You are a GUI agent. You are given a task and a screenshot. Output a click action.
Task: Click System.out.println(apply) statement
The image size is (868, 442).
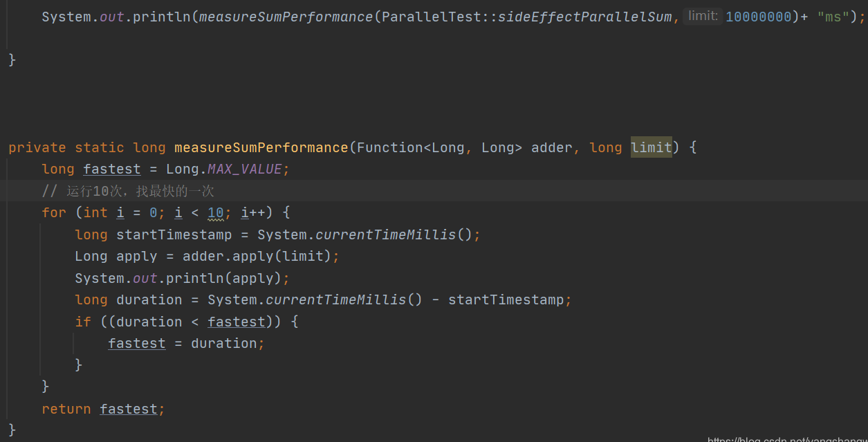click(183, 278)
